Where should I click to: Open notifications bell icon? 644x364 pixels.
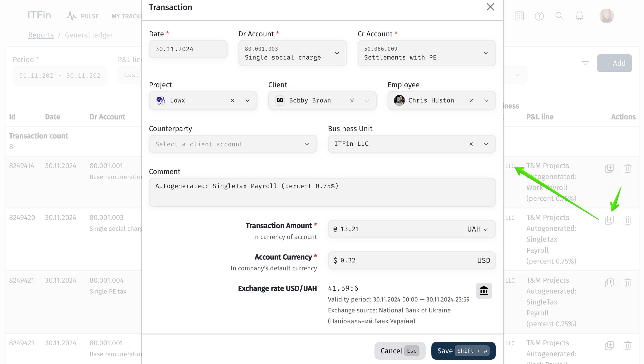click(x=579, y=16)
